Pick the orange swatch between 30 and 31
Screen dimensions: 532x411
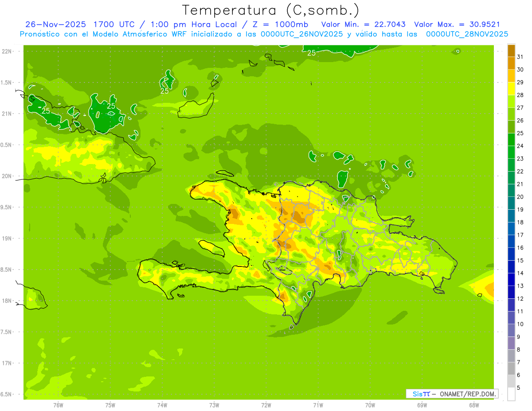pos(511,63)
